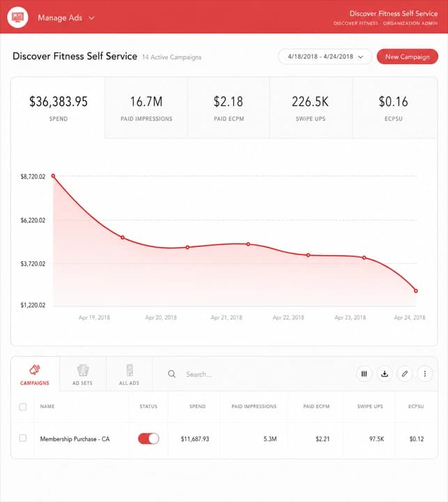Switch to the Campaigns tab
Viewport: 448px width, 502px height.
[35, 374]
